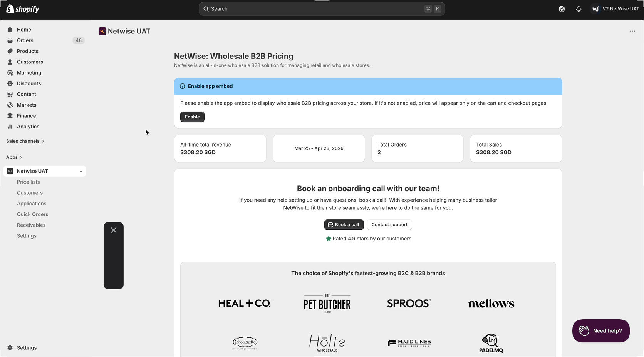Screen dimensions: 644x357
Task: Click the Chouquette brand logo
Action: [x=245, y=343]
